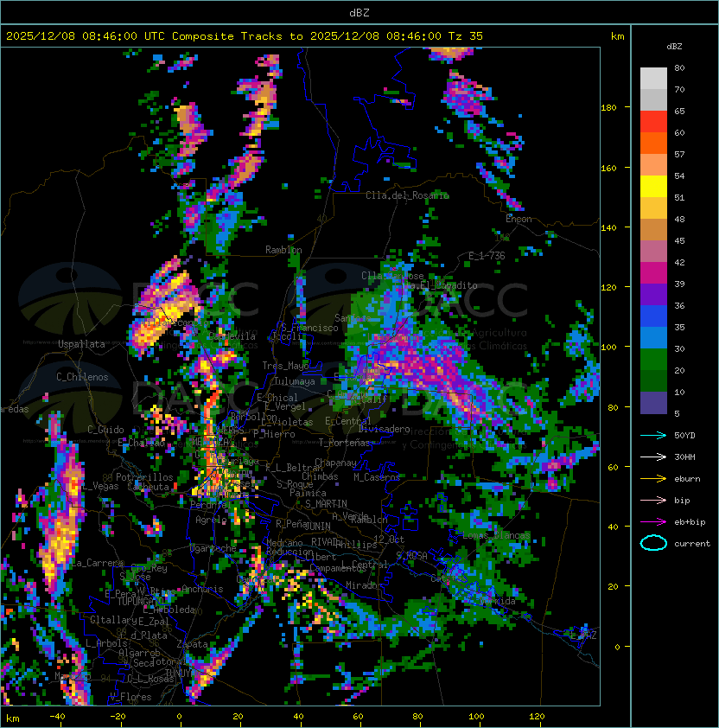Click the 'Zapata' map label
Screen dimensions: 719x728
(192, 644)
